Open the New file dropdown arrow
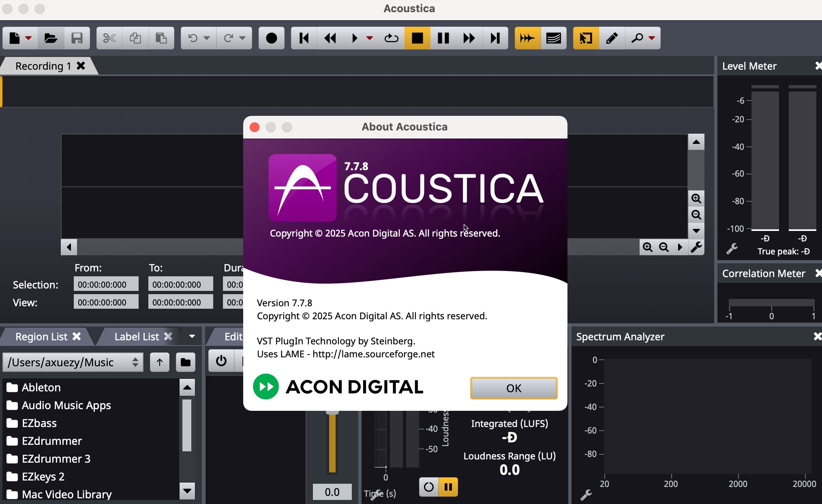The width and height of the screenshot is (822, 504). click(x=28, y=38)
